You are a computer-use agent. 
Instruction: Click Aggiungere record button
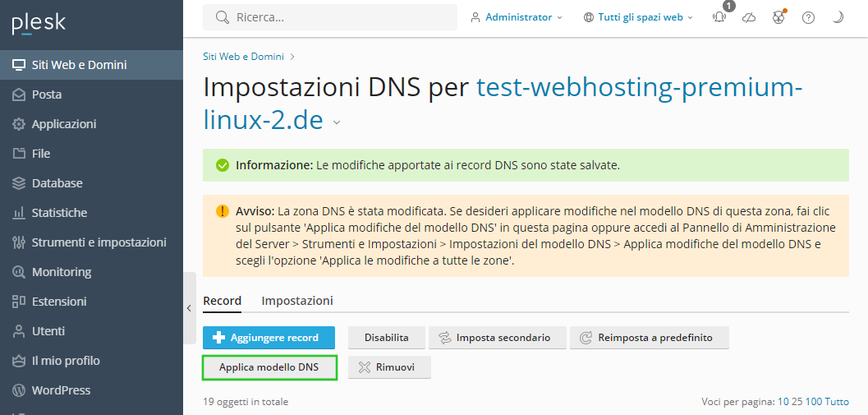(x=269, y=338)
